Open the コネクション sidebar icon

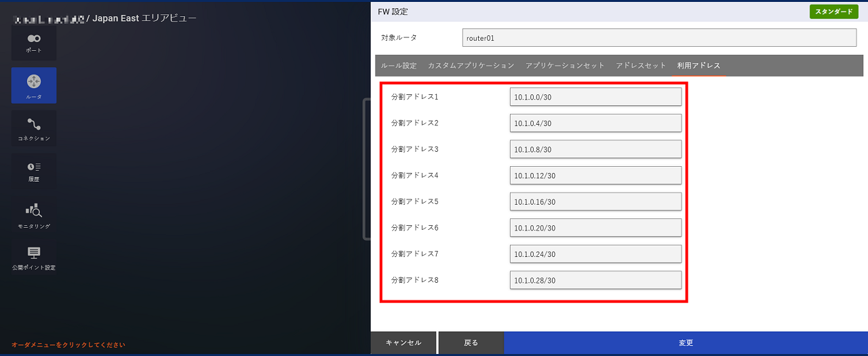coord(34,129)
